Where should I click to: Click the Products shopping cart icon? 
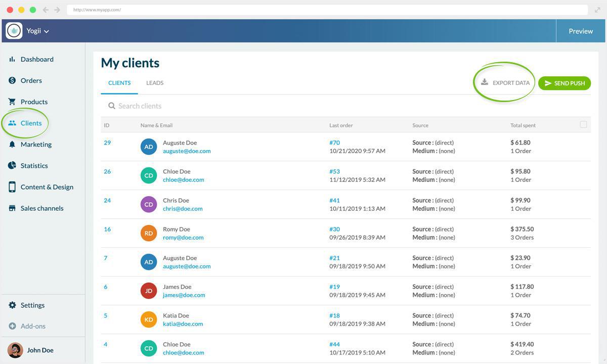tap(12, 102)
